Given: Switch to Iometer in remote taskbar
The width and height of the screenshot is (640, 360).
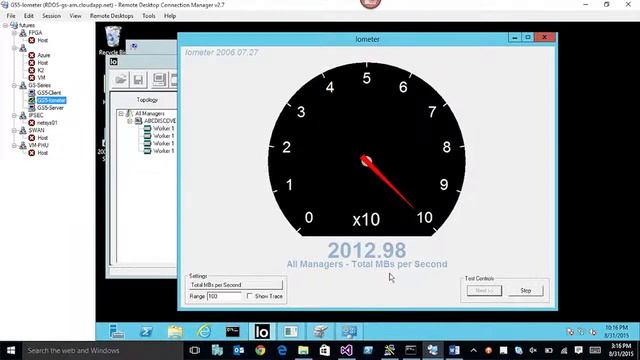Looking at the screenshot, I should [x=262, y=331].
